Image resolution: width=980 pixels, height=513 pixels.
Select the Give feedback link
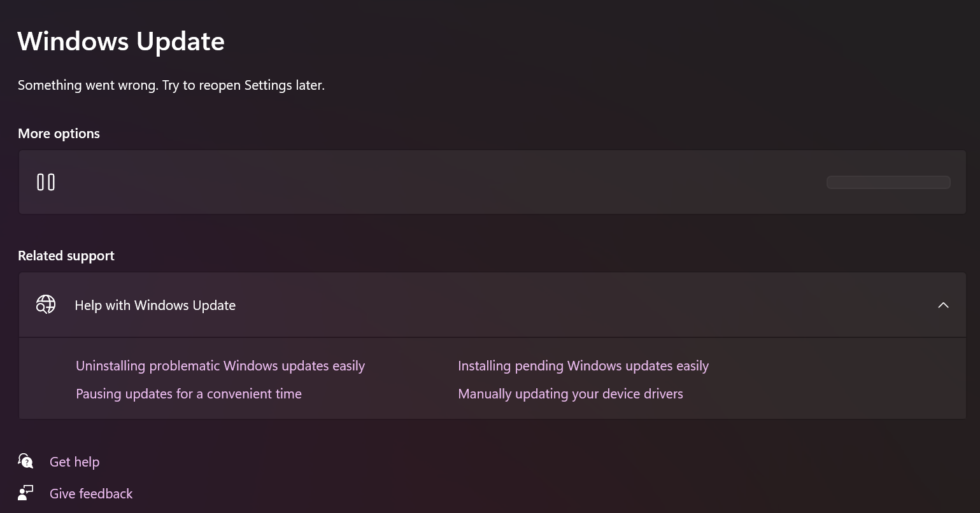[x=91, y=494]
